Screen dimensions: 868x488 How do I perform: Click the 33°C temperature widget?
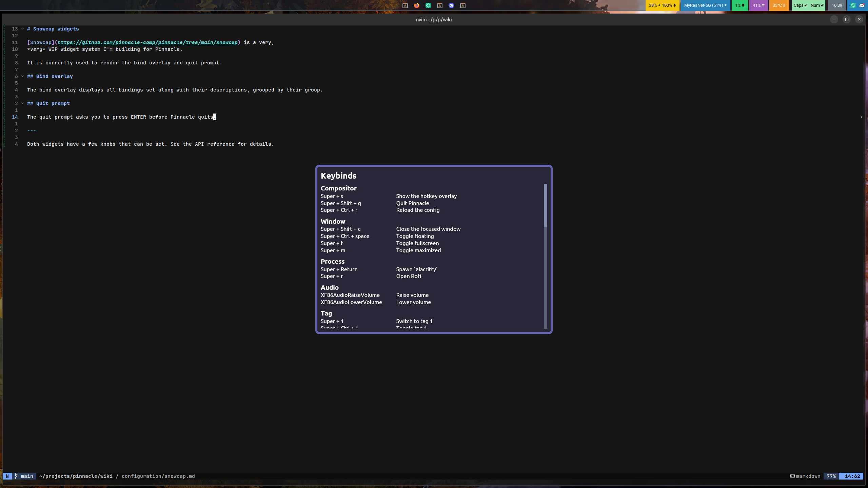tap(779, 5)
